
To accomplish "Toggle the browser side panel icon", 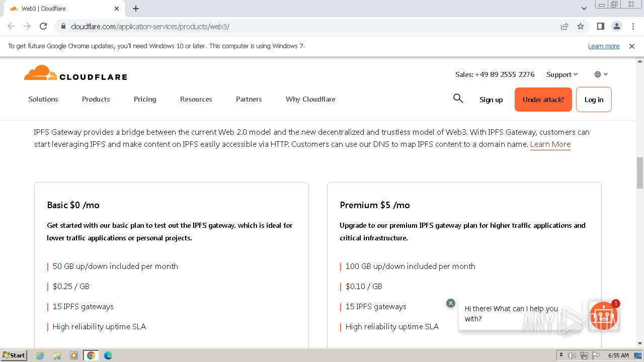I will tap(600, 26).
